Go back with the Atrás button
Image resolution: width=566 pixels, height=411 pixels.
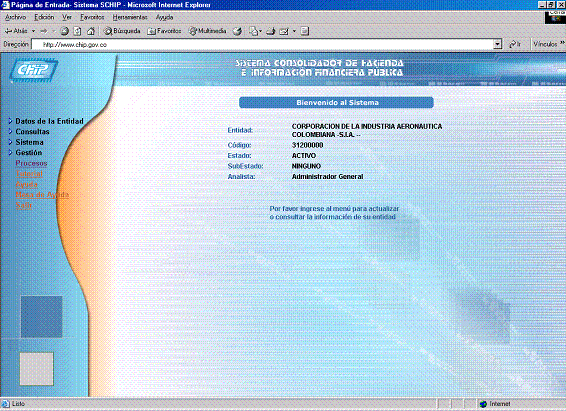16,31
